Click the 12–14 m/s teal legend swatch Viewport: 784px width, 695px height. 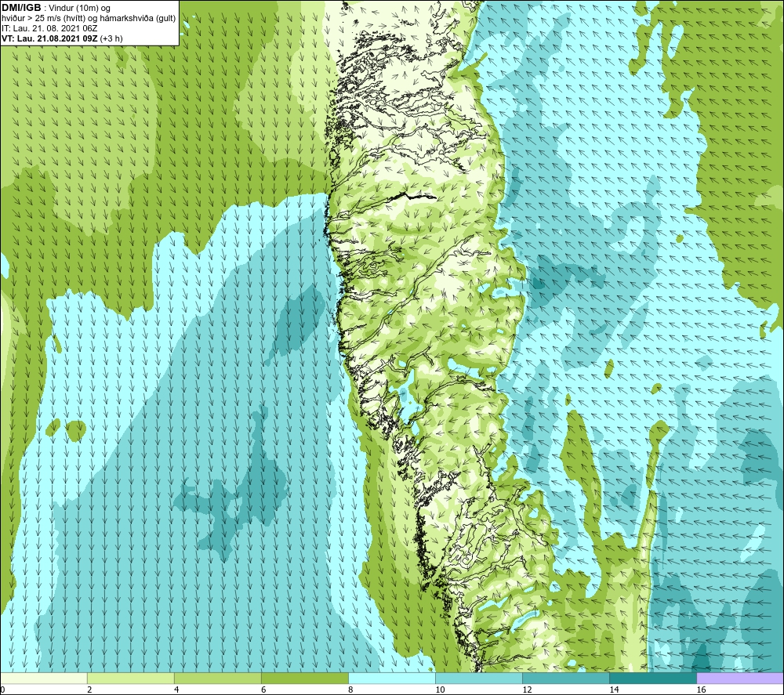pyautogui.click(x=566, y=678)
